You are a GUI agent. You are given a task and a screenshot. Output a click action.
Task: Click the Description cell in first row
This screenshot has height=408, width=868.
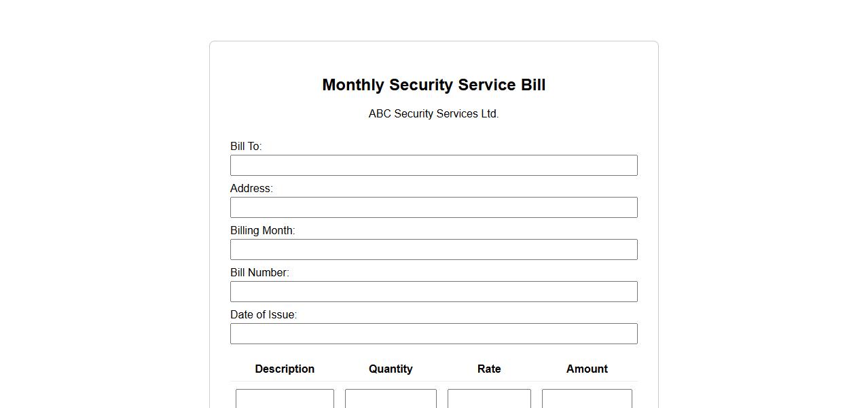click(285, 398)
